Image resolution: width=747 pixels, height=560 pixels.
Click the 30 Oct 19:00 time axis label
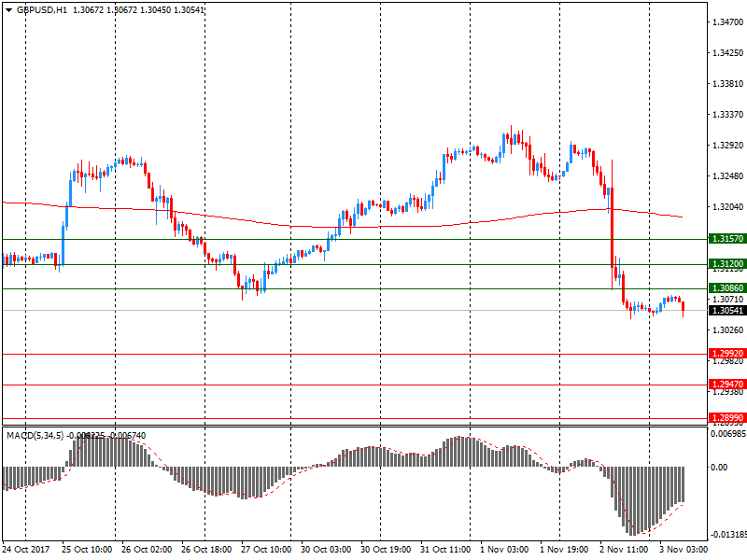(x=386, y=550)
